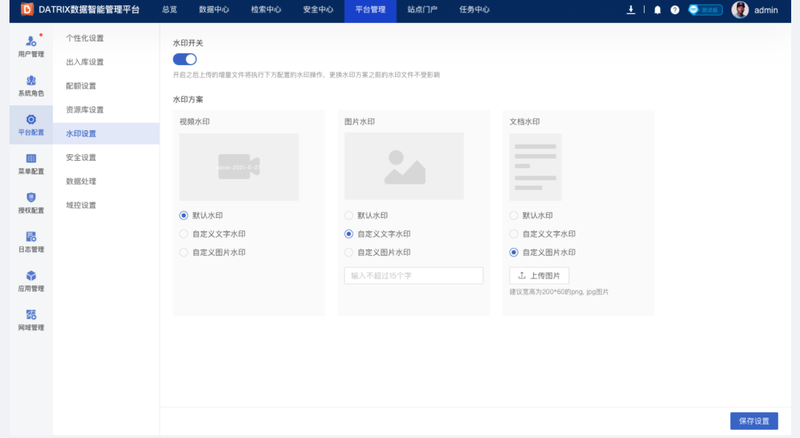Click the help question mark icon
Screen dimensions: 800x438
674,10
